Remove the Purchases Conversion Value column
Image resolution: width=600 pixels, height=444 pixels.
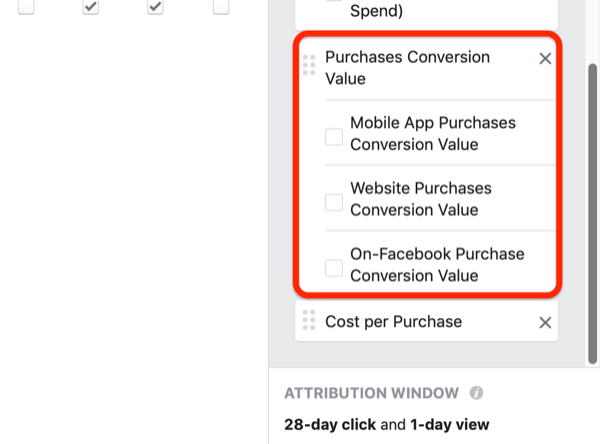click(x=545, y=59)
